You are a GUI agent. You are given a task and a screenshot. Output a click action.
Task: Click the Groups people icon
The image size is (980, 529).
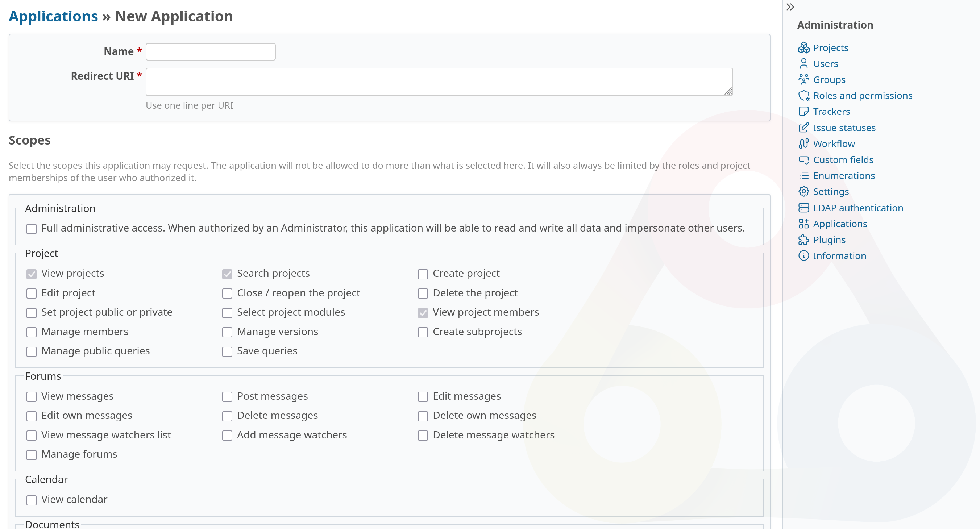803,80
